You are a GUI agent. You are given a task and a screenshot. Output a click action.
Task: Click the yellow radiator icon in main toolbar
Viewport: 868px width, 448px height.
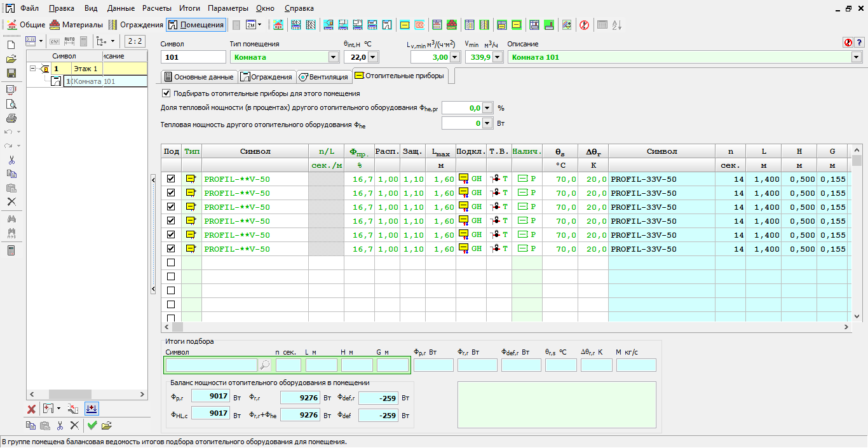pos(404,25)
